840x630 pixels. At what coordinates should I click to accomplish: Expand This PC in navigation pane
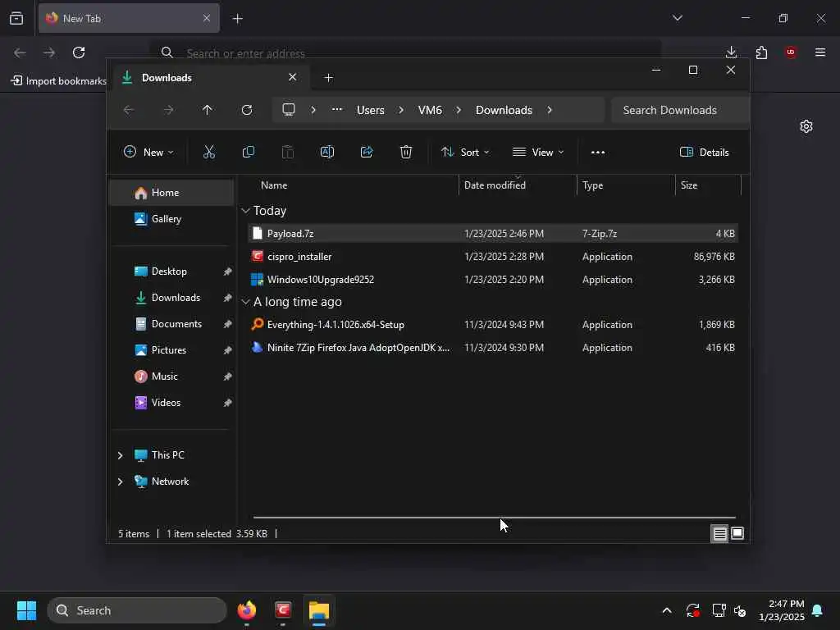[x=120, y=455]
